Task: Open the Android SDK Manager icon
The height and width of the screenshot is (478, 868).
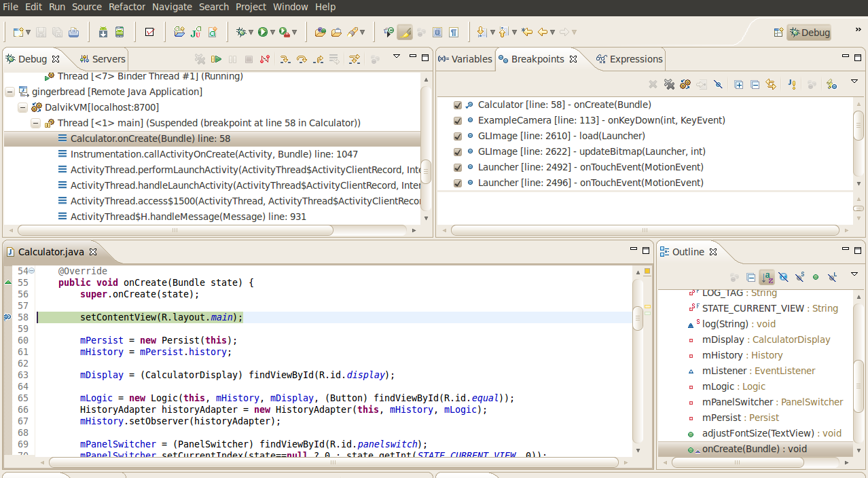Action: point(103,32)
